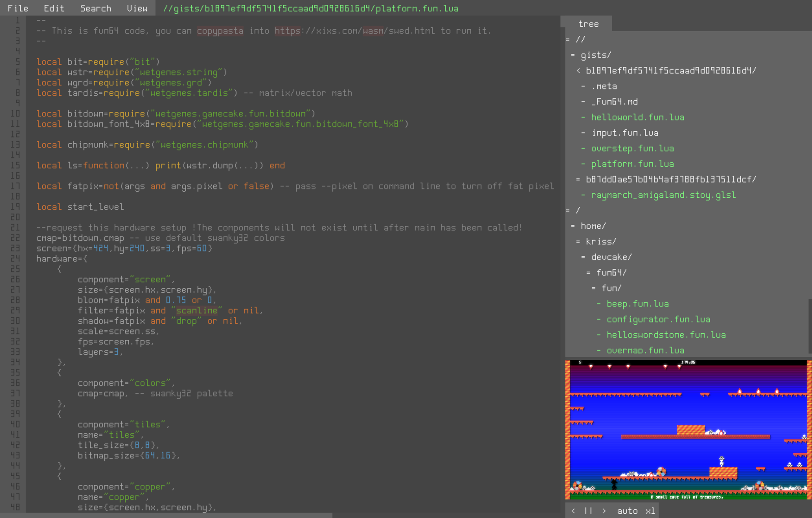This screenshot has height=518, width=812.
Task: Step forward with the right arrow control
Action: (x=604, y=511)
